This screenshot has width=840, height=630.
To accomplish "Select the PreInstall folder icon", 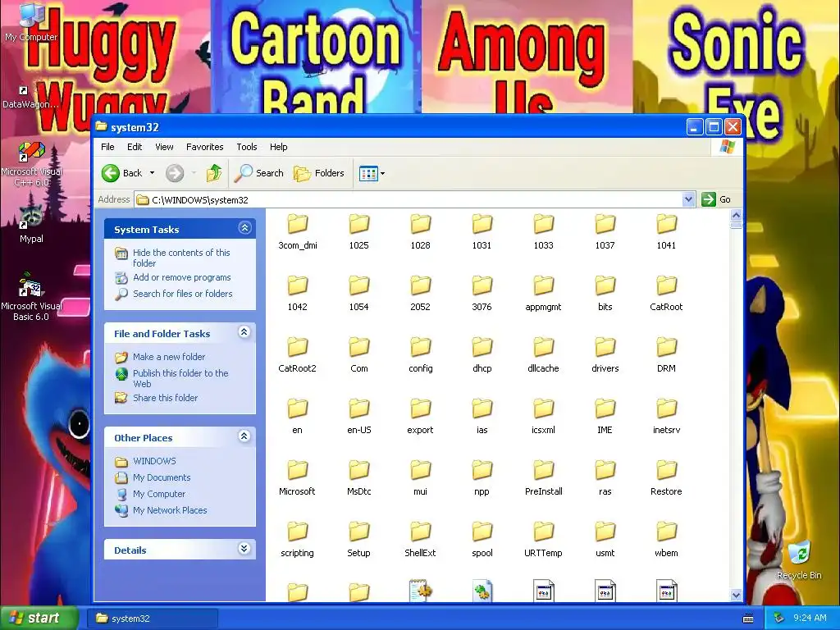I will (543, 471).
